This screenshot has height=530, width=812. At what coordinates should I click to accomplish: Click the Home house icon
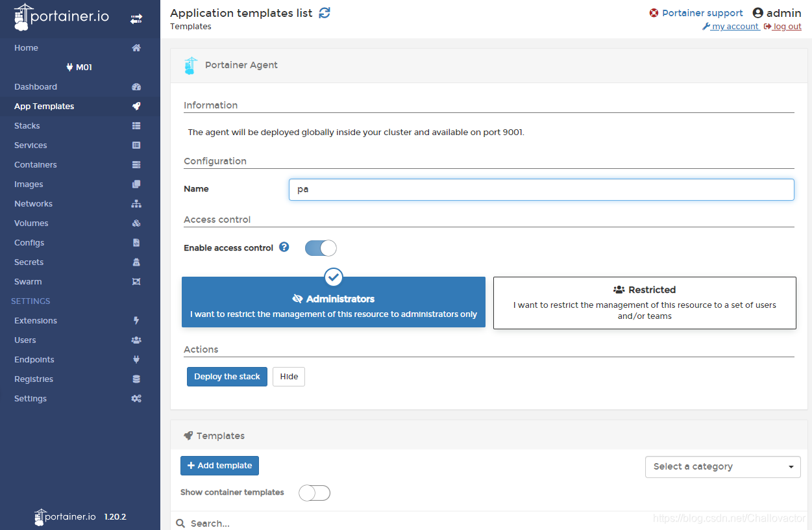(x=136, y=47)
